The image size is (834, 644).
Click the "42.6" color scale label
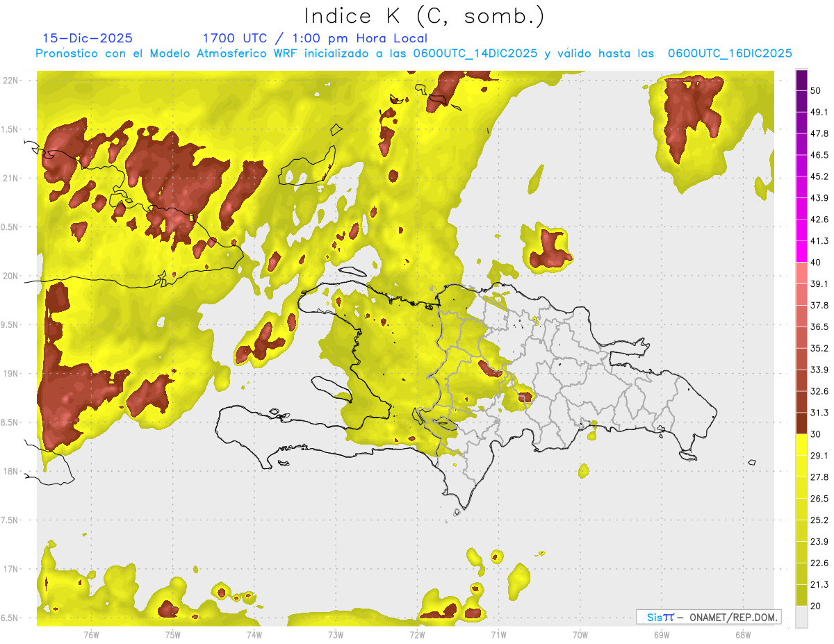point(819,220)
